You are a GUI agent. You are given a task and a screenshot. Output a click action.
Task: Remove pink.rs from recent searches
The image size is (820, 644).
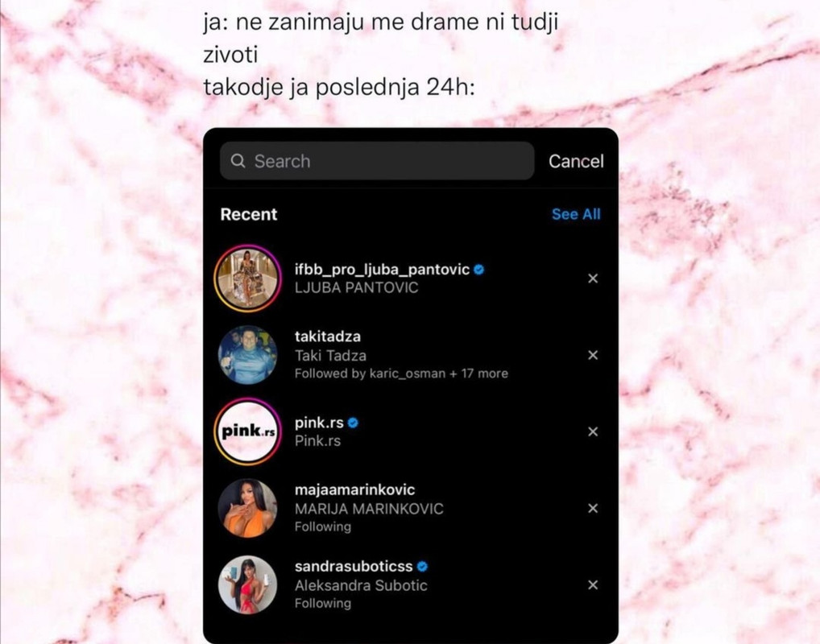[593, 431]
